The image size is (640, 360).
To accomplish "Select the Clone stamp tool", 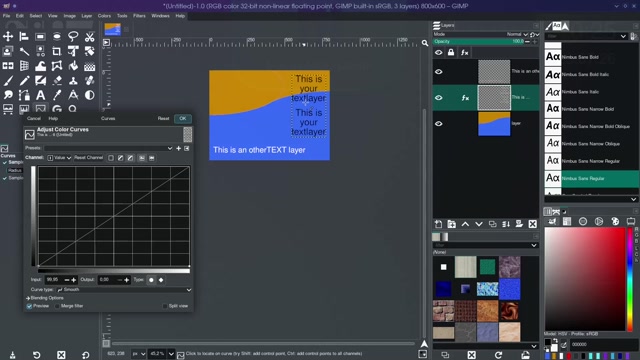I will [73, 80].
